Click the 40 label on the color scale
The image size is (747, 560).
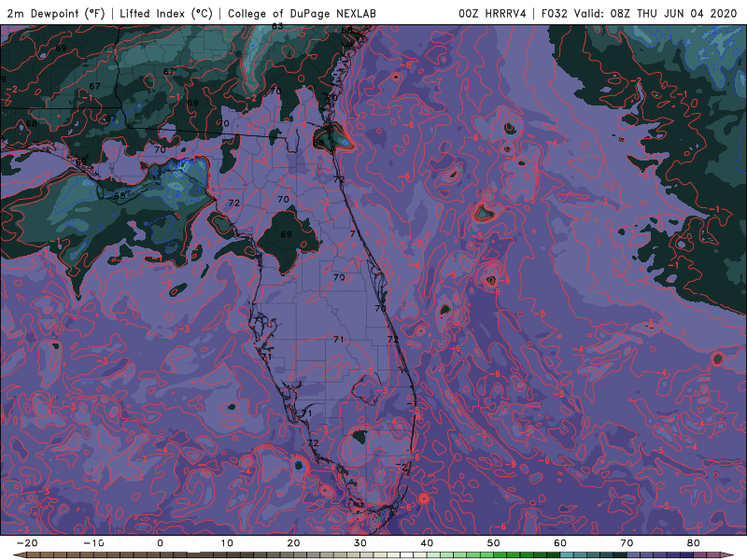coord(427,543)
